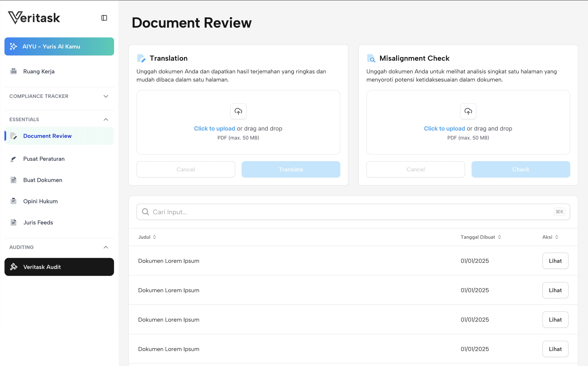This screenshot has width=588, height=366.
Task: Click the search magnifier in Cari Input
Action: pos(145,212)
